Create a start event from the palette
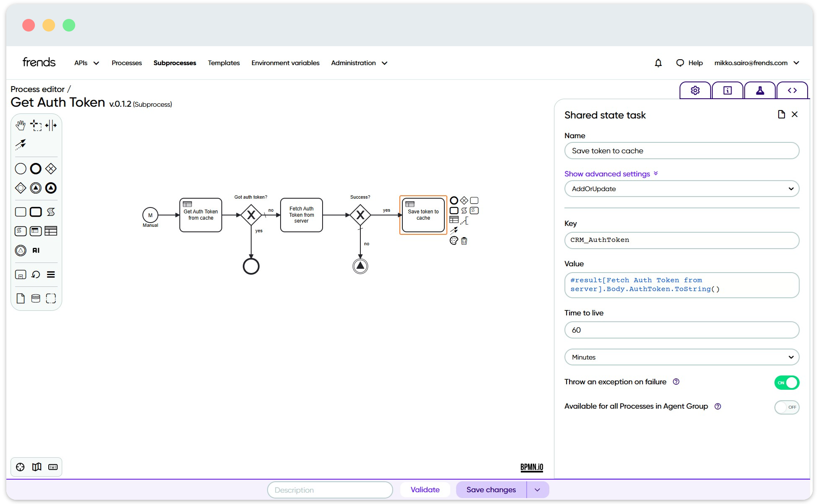Screen dimensions: 819x504 [x=20, y=168]
